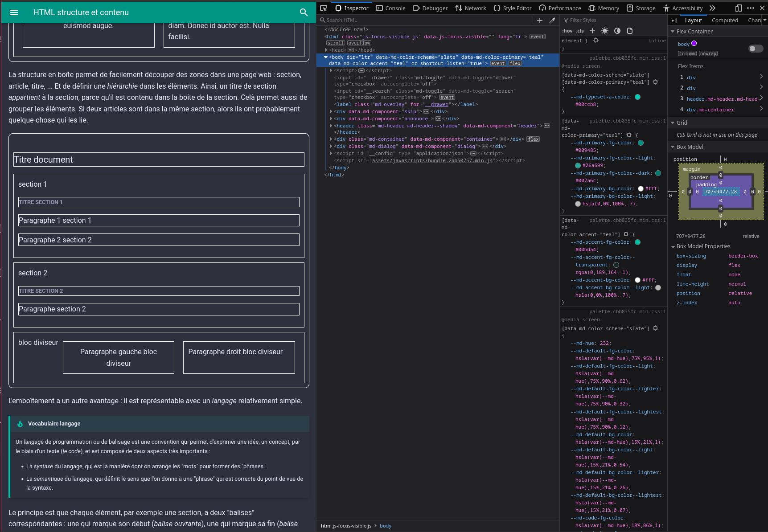
Task: Toggle the three-pane inspector view
Action: pos(674,20)
